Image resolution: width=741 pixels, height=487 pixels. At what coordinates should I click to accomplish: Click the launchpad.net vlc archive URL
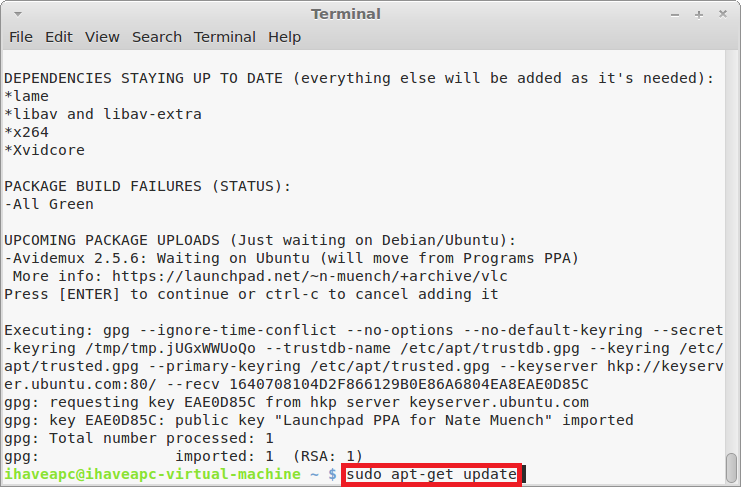point(310,276)
